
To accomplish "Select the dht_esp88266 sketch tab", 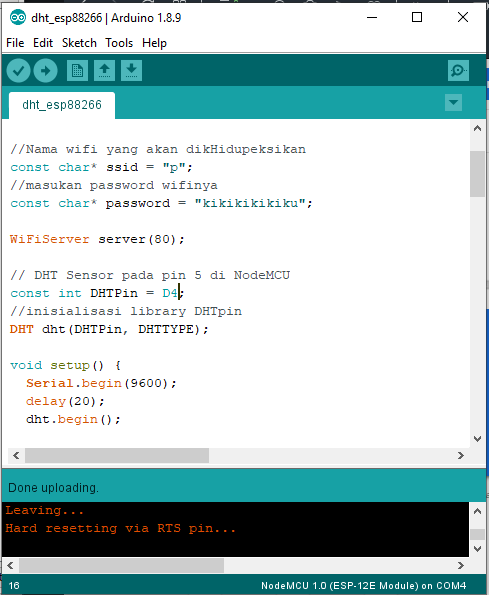I will (62, 105).
